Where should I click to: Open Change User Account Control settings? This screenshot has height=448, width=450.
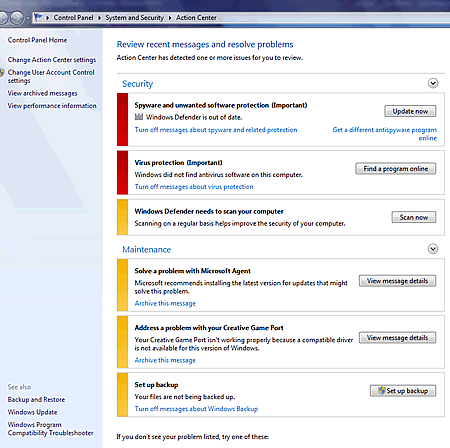coord(51,76)
